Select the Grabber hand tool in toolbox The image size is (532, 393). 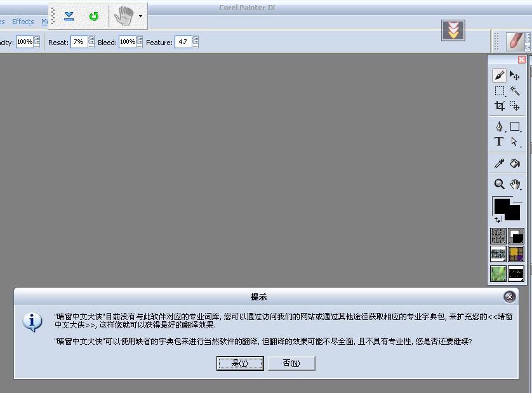coord(515,184)
